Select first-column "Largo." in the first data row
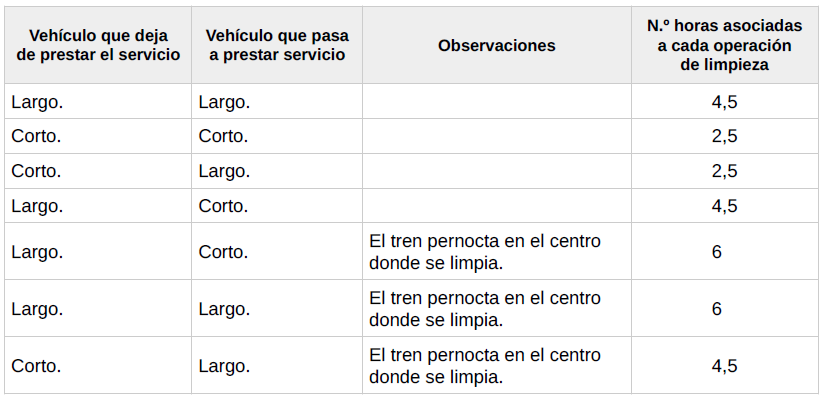Viewport: 825px width, 408px height. pos(37,101)
